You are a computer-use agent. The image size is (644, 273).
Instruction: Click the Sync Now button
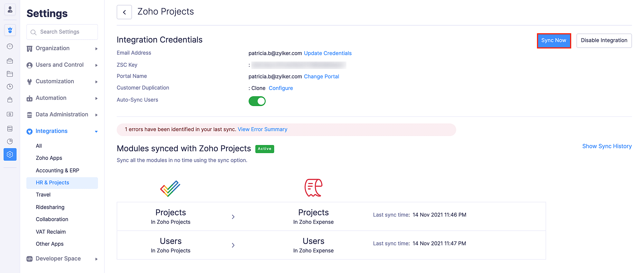[x=554, y=41]
